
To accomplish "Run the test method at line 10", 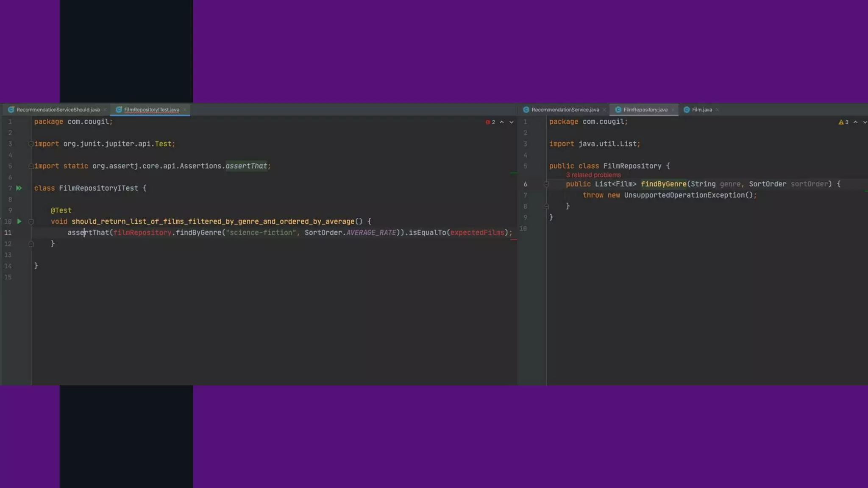I will [19, 222].
